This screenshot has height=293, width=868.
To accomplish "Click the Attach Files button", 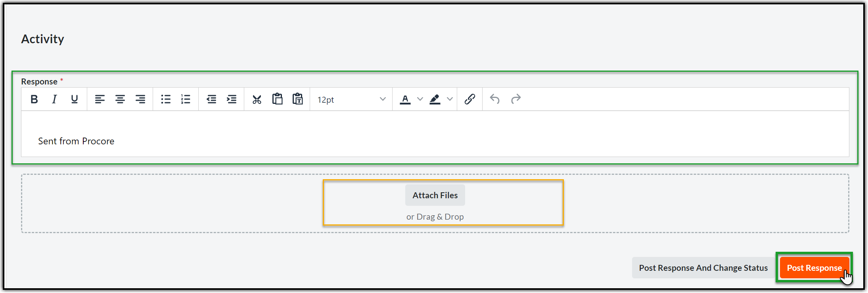I will pos(435,195).
